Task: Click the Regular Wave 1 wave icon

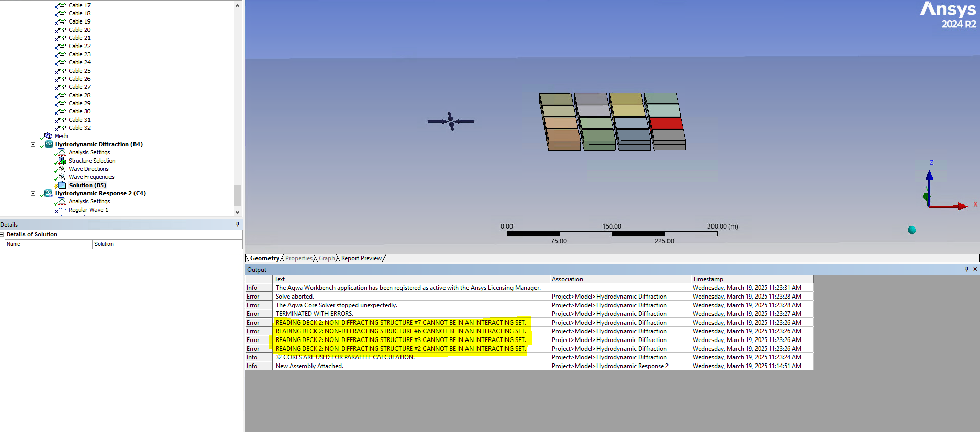Action: point(62,210)
